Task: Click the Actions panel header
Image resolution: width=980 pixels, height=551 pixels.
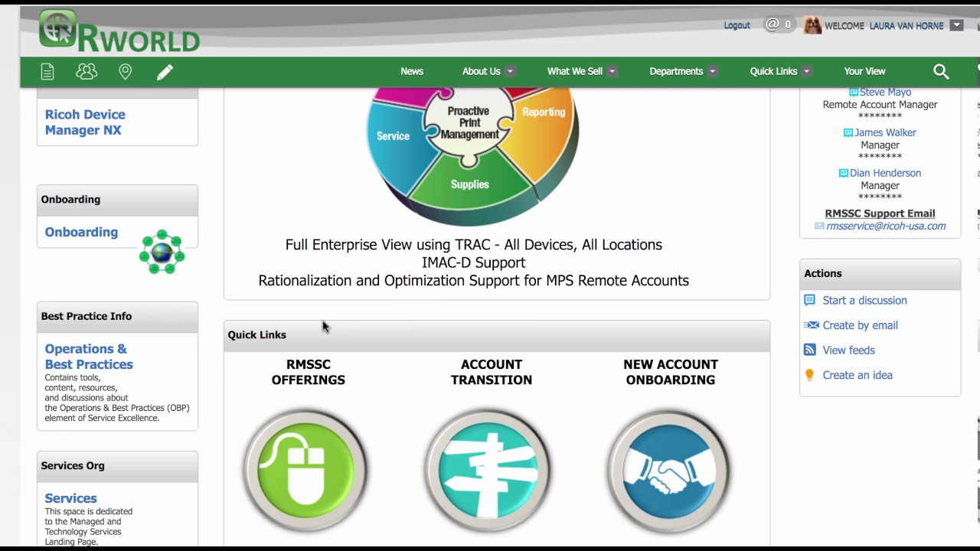Action: tap(880, 273)
